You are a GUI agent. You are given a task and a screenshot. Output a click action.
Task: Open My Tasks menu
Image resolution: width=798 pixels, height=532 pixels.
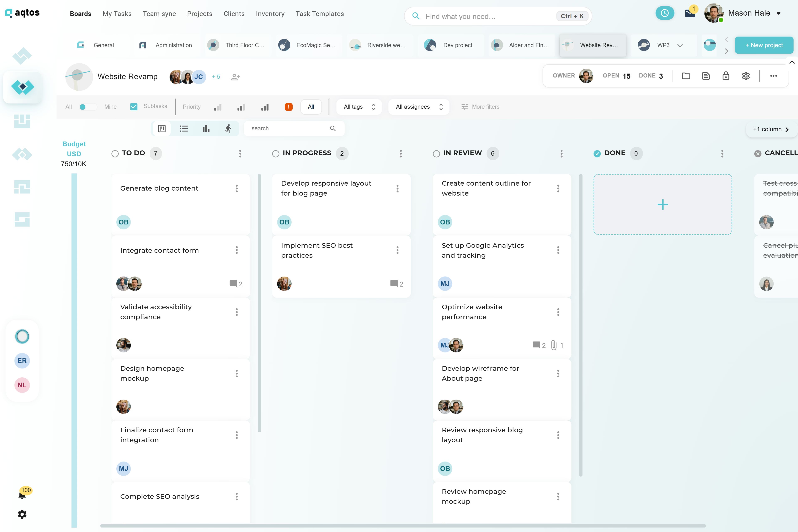(117, 14)
